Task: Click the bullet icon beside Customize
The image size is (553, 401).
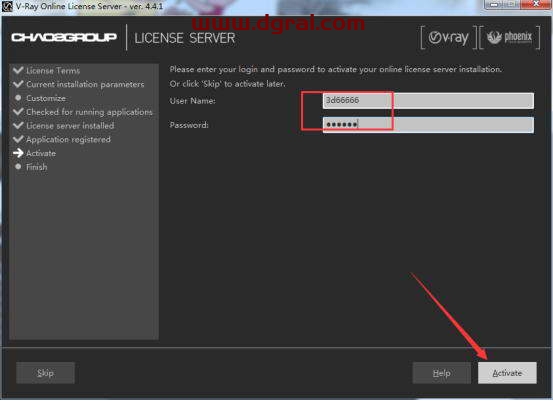Action: pyautogui.click(x=18, y=98)
